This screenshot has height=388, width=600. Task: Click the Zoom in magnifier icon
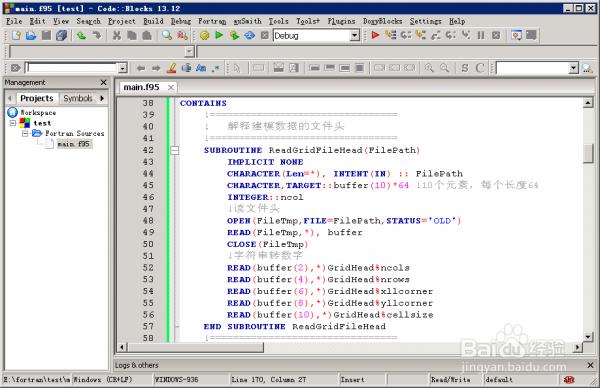pos(429,68)
